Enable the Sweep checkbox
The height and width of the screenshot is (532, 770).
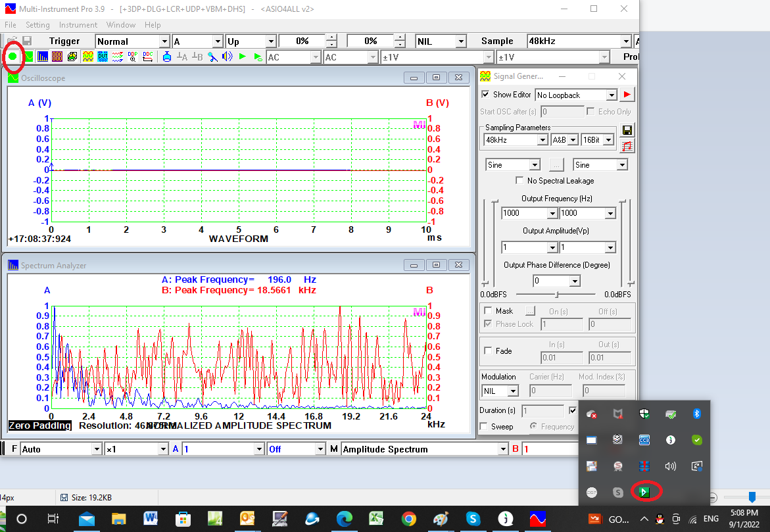[484, 426]
